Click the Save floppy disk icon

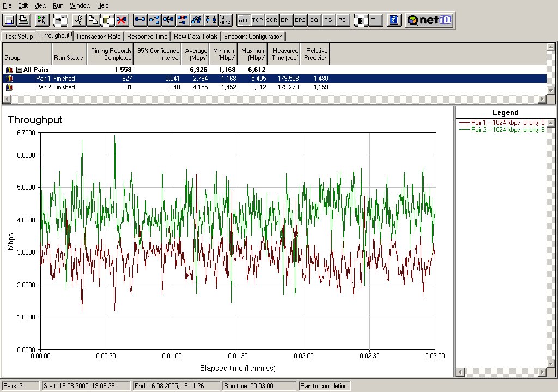tap(9, 20)
